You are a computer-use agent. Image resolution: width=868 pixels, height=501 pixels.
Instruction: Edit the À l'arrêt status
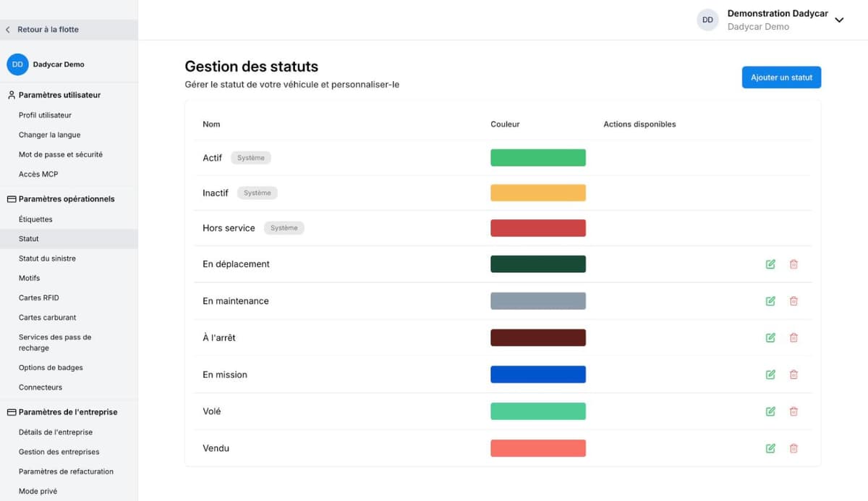[x=770, y=337]
